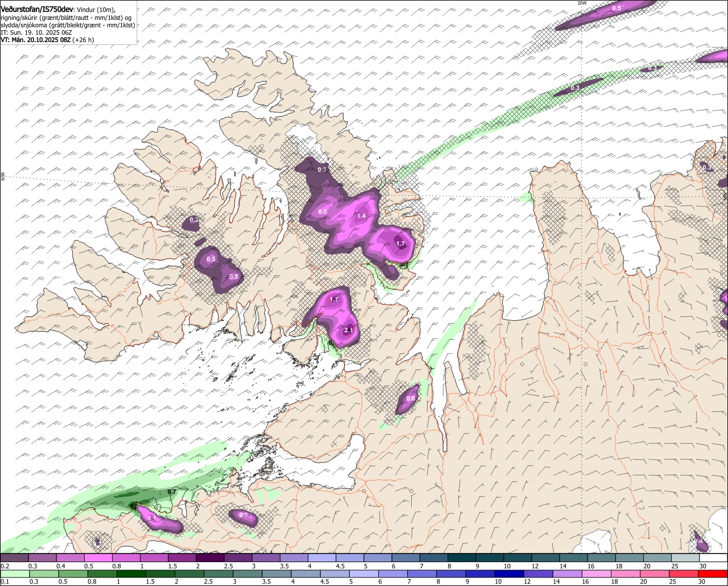Click the '4.5' label in the purple snow legend

click(x=340, y=566)
